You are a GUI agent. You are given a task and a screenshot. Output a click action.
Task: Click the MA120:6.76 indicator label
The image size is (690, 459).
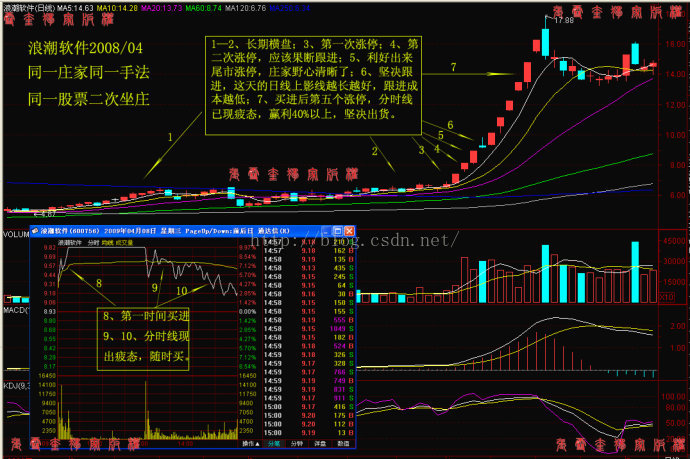click(246, 8)
